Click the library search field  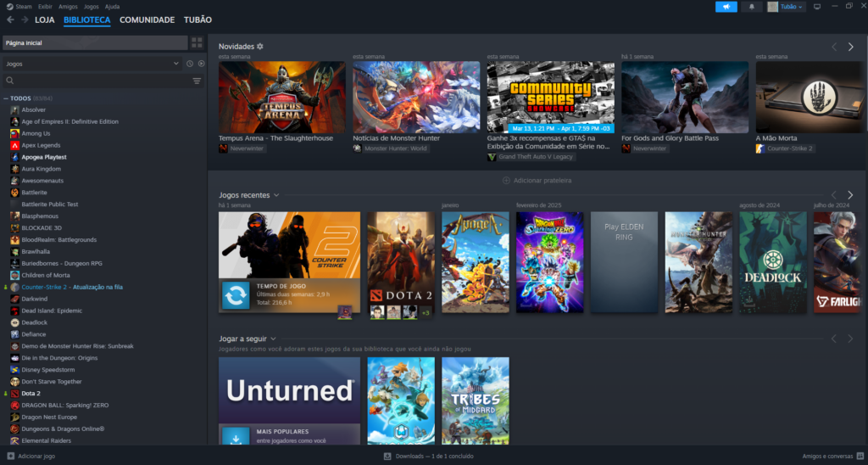[103, 81]
